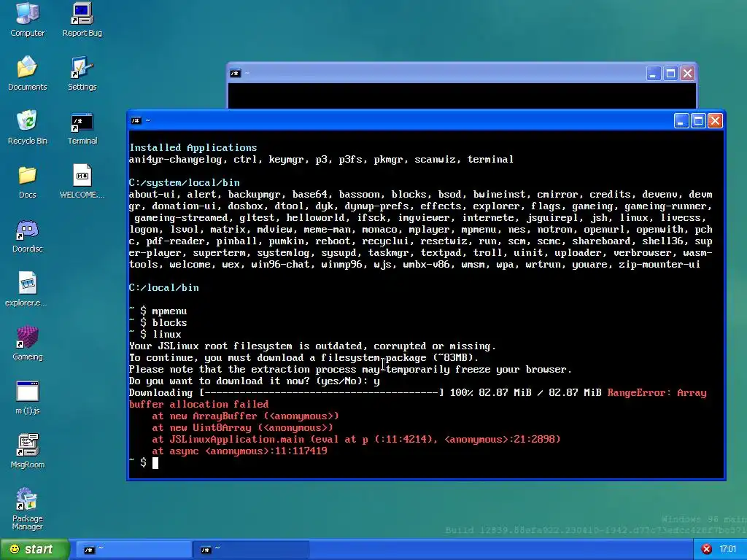Image resolution: width=747 pixels, height=560 pixels.
Task: Click the 'RangeError: Array' error text
Action: (657, 393)
